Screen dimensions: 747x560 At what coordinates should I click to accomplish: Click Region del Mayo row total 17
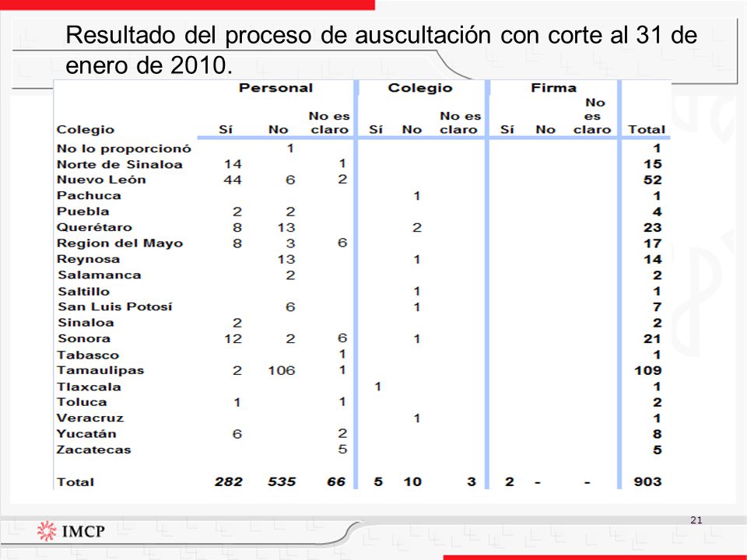click(653, 243)
